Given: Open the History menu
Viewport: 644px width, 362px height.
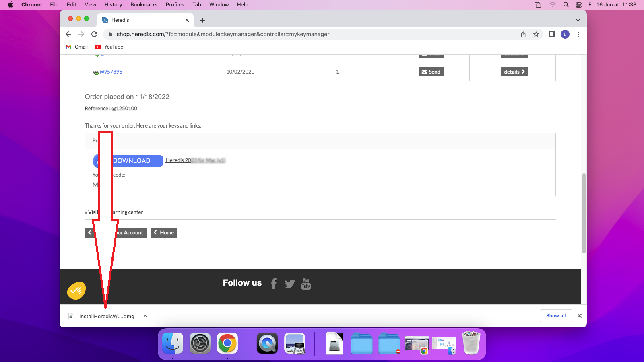Looking at the screenshot, I should pos(113,5).
